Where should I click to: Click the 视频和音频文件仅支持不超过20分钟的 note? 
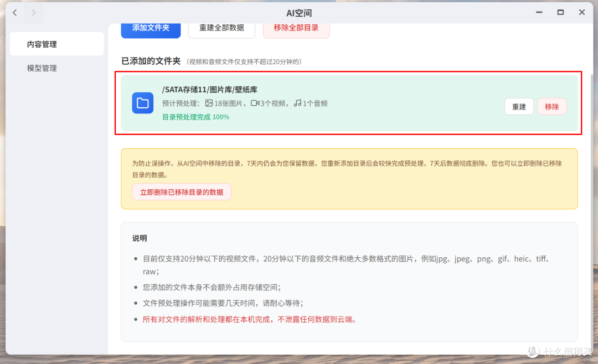[244, 62]
